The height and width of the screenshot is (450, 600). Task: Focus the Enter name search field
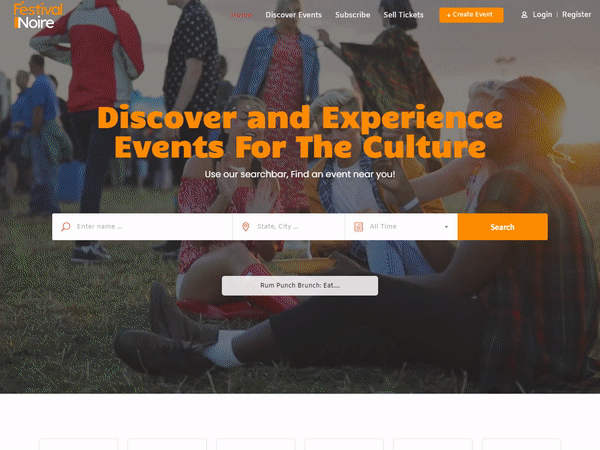coord(142,227)
